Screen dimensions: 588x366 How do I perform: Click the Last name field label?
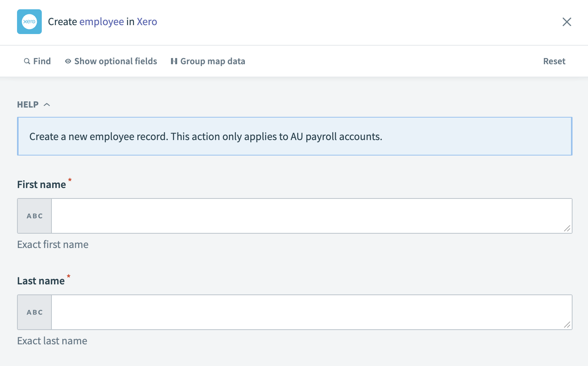[x=41, y=281]
